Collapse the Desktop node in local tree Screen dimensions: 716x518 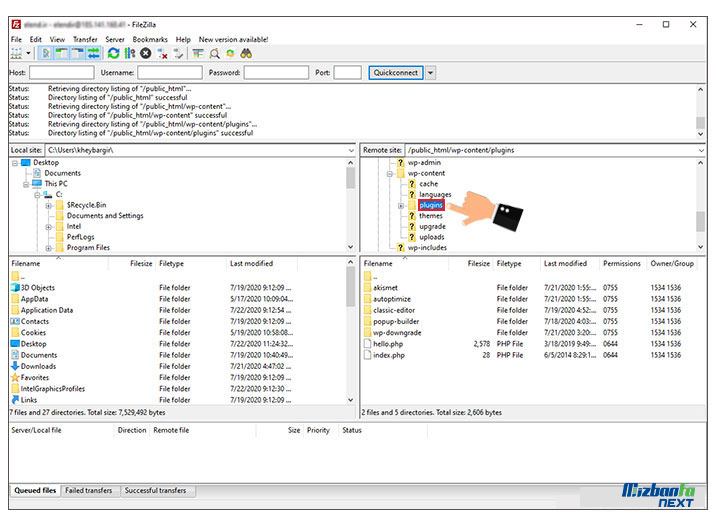pyautogui.click(x=15, y=163)
